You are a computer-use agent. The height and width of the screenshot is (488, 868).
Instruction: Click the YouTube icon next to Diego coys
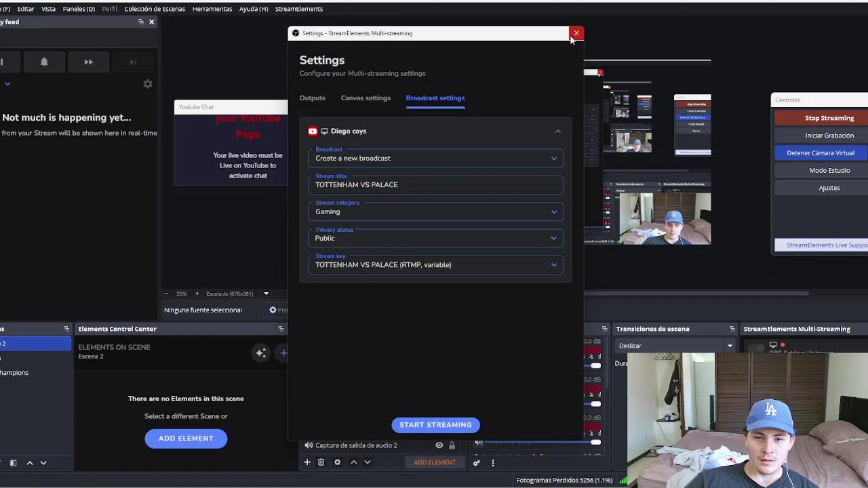point(313,131)
